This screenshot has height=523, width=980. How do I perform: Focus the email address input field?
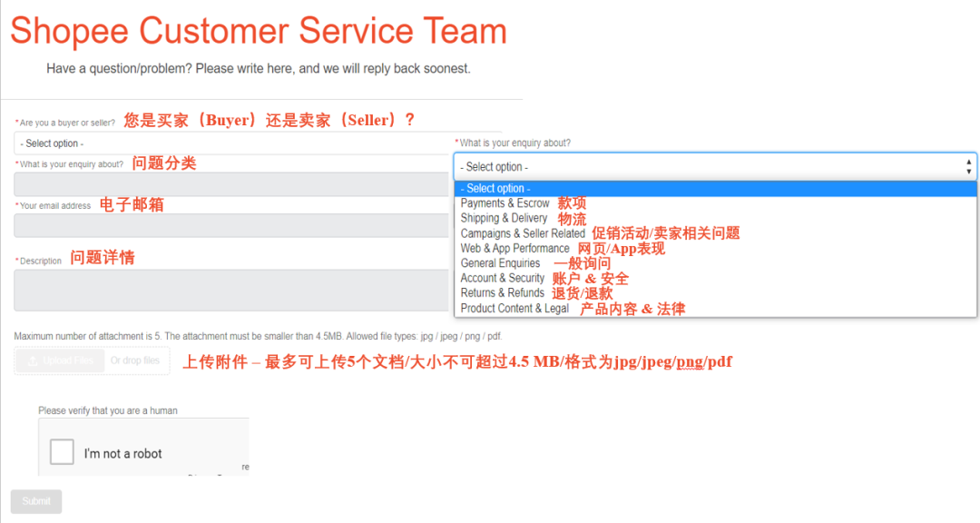[231, 225]
